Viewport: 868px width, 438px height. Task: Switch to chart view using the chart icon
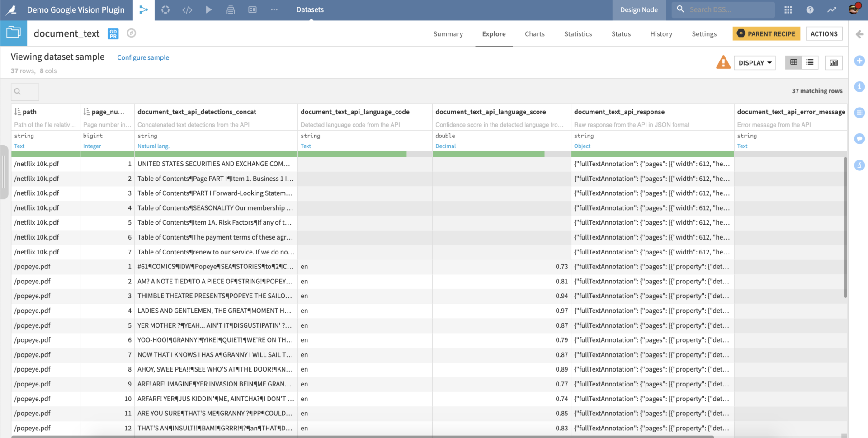click(834, 62)
